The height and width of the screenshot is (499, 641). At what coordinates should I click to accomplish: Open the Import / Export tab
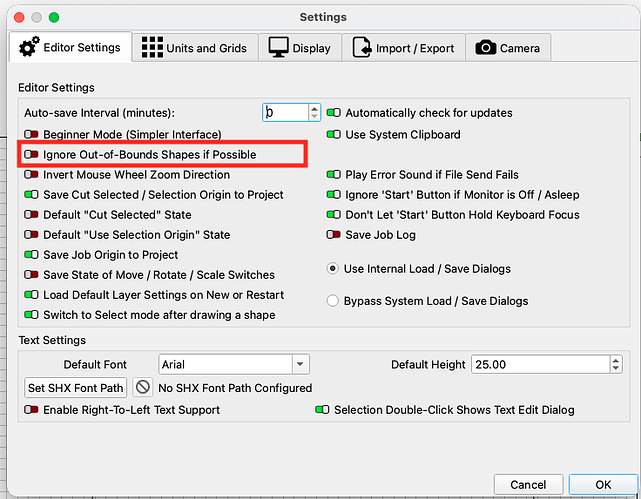point(401,47)
